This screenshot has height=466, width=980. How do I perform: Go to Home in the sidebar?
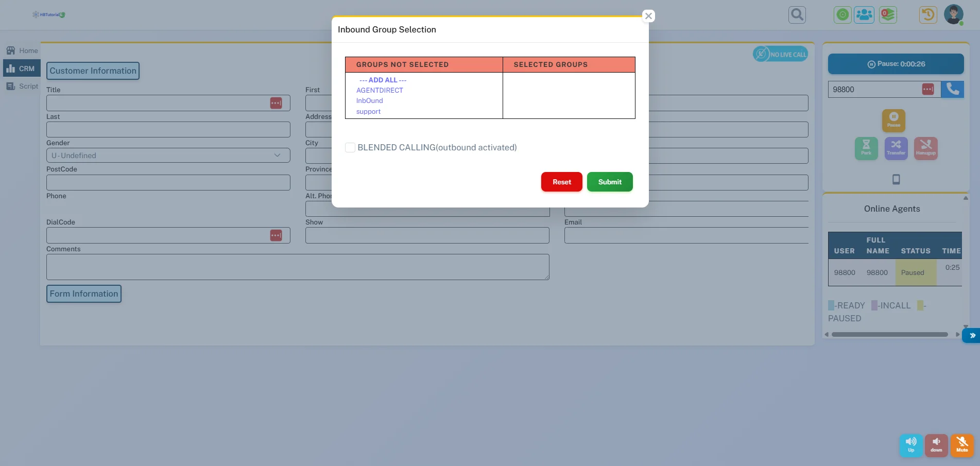[x=22, y=50]
